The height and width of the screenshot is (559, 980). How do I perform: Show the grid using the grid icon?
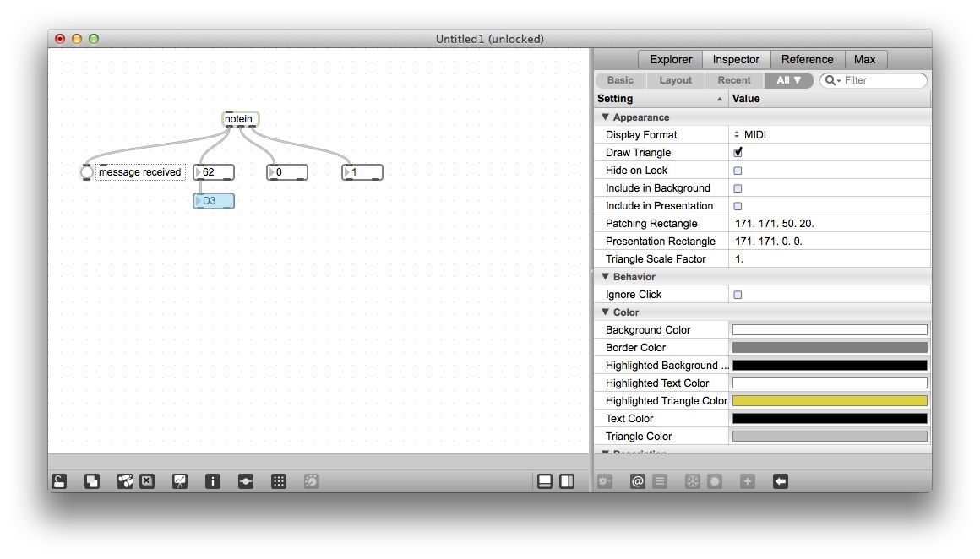[279, 480]
